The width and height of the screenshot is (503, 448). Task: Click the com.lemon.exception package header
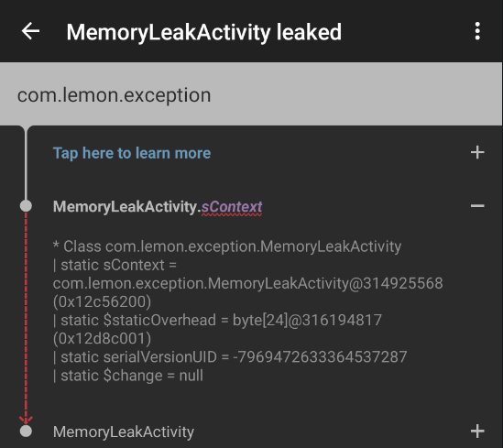pos(114,95)
